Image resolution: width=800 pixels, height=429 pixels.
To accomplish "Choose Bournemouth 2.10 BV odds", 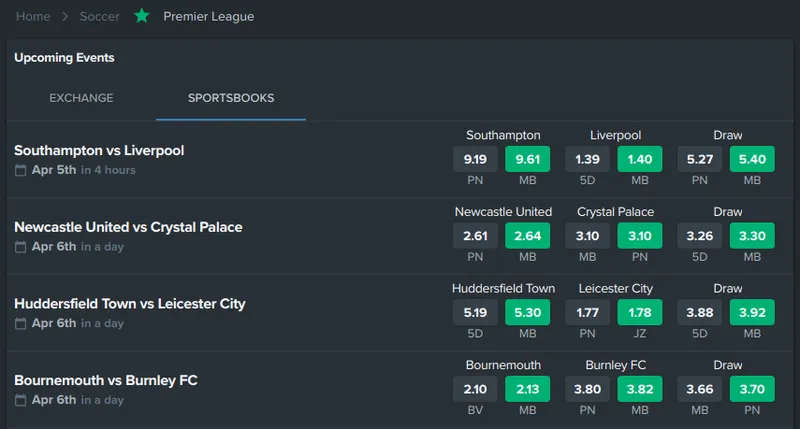I will [x=475, y=389].
